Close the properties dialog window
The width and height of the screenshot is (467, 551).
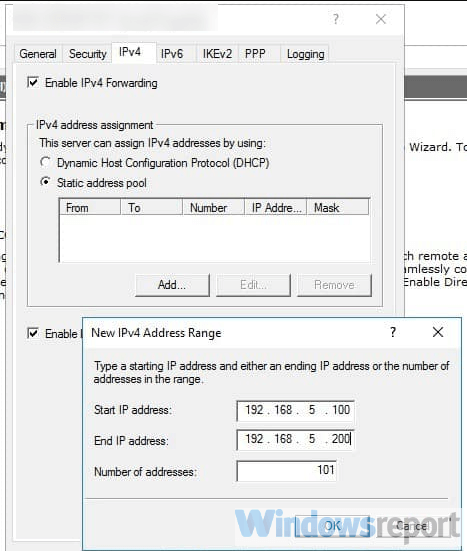[x=381, y=19]
